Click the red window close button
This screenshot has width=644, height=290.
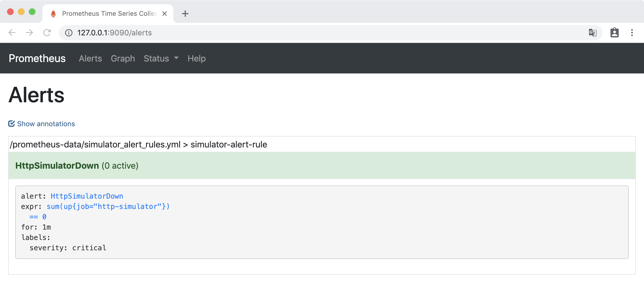(10, 12)
